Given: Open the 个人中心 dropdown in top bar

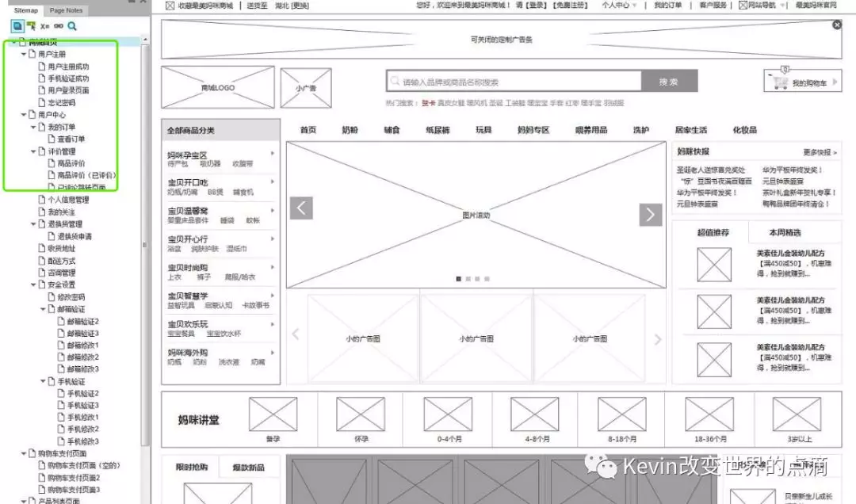Looking at the screenshot, I should click(x=619, y=6).
